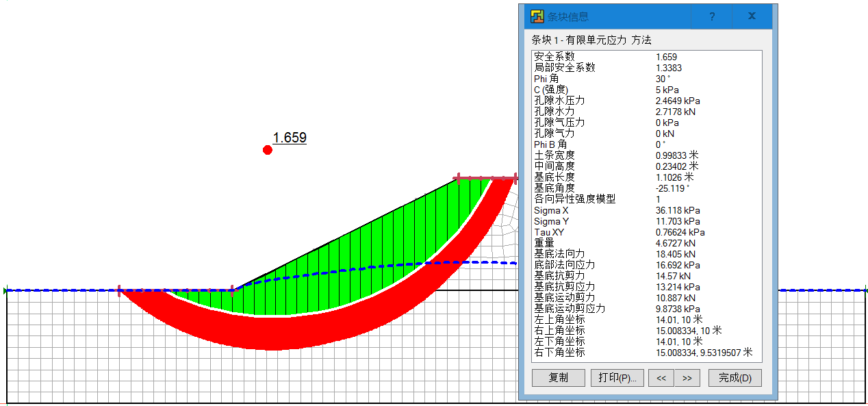Image resolution: width=868 pixels, height=406 pixels.
Task: Select the 基底运动剪力 row
Action: tap(646, 298)
